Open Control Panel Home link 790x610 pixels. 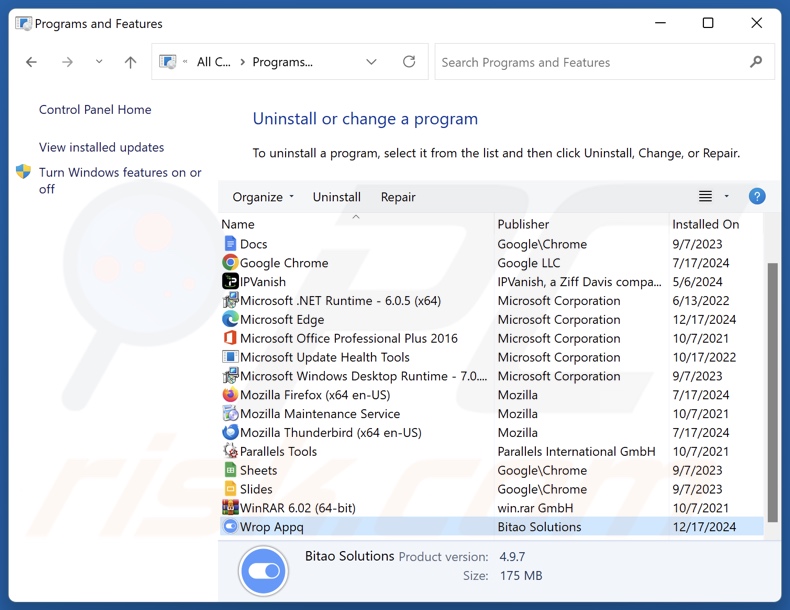(x=95, y=109)
